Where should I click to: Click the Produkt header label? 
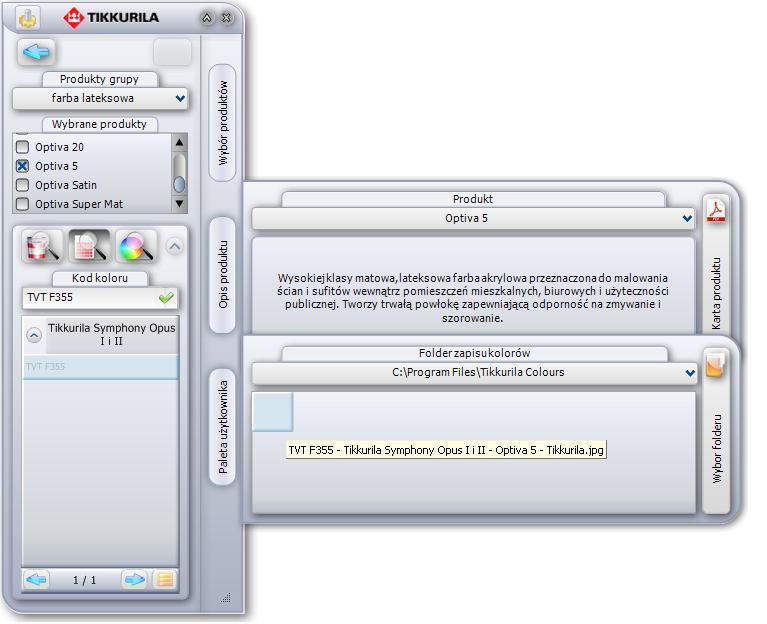pos(473,199)
